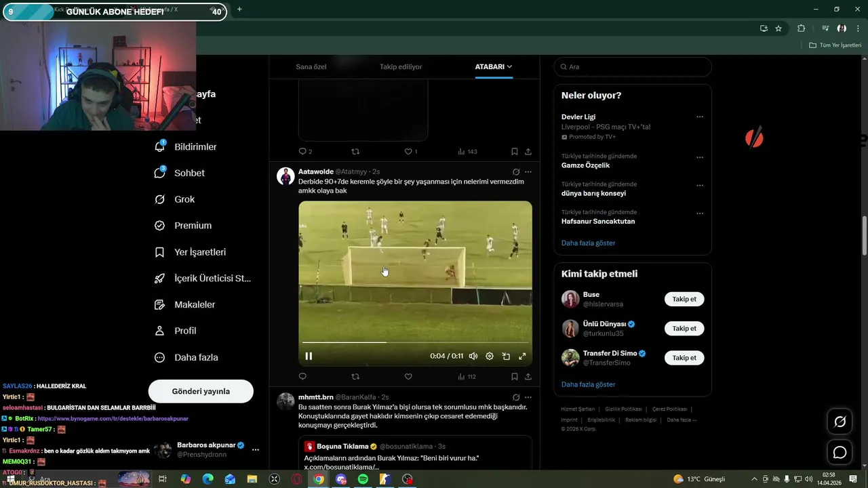Image resolution: width=868 pixels, height=488 pixels.
Task: Click Daha fazla göster under trends
Action: (x=588, y=243)
